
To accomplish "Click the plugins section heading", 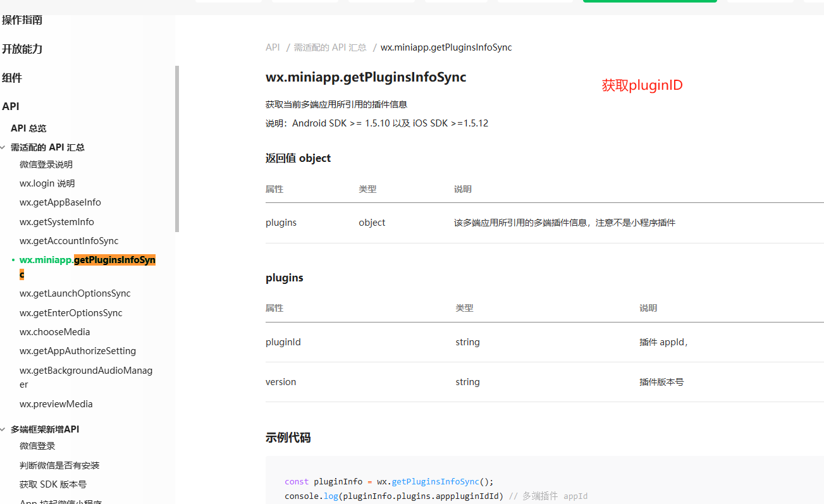I will click(x=285, y=278).
